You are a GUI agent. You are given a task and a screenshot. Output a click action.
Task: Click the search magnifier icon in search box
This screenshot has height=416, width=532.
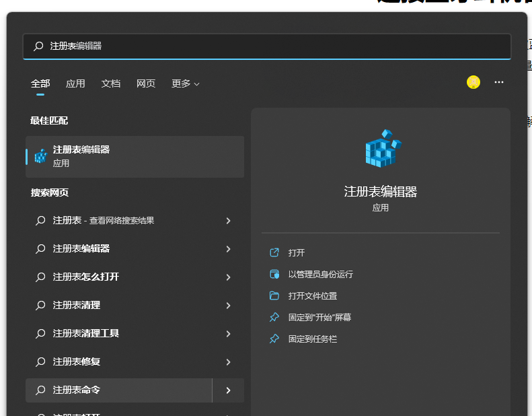pos(38,46)
